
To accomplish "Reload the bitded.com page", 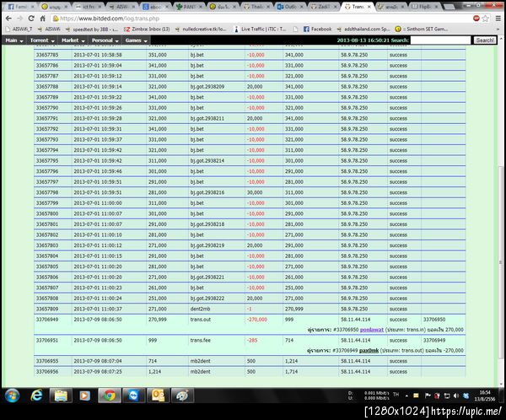I will click(x=31, y=19).
